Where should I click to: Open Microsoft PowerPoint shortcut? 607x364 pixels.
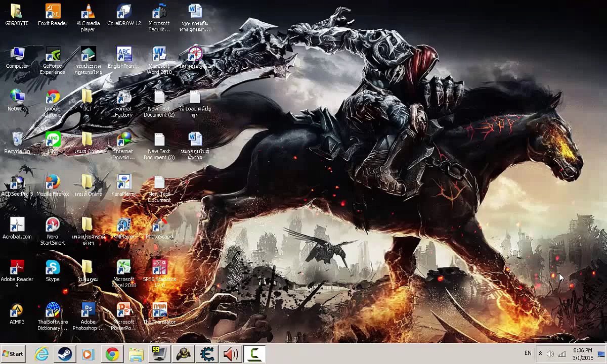[124, 316]
